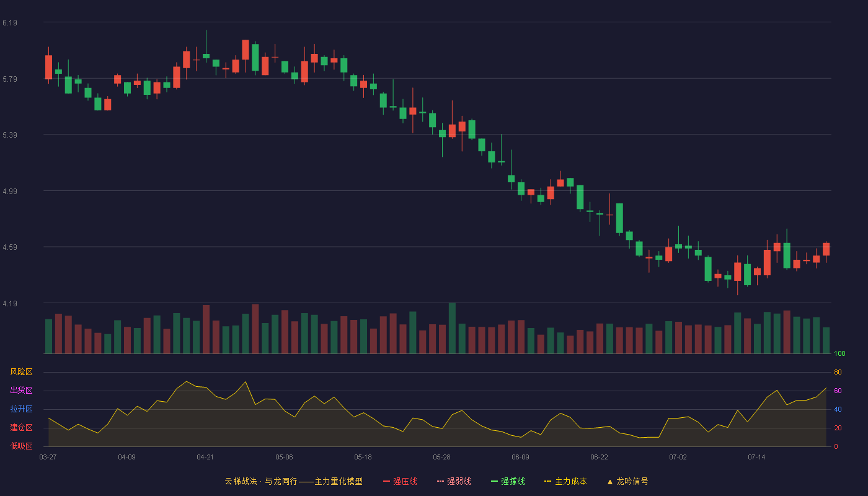
Task: Click the 07-14 date axis label
Action: pos(756,457)
